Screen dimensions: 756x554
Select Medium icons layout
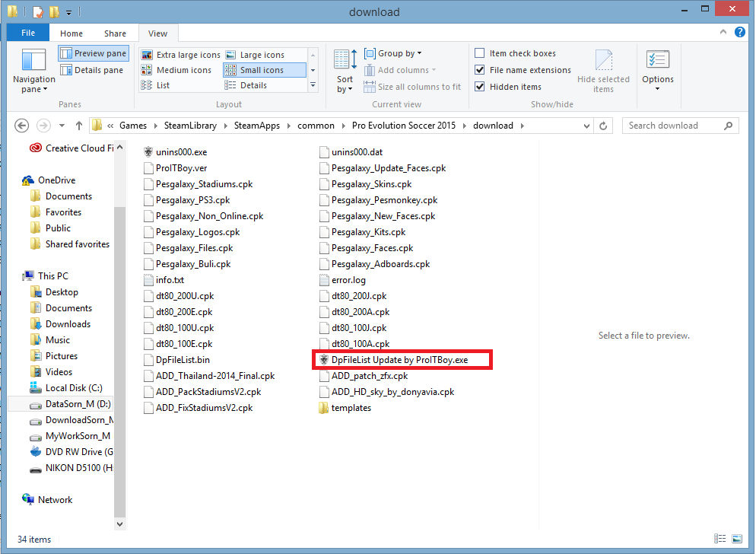tap(176, 70)
